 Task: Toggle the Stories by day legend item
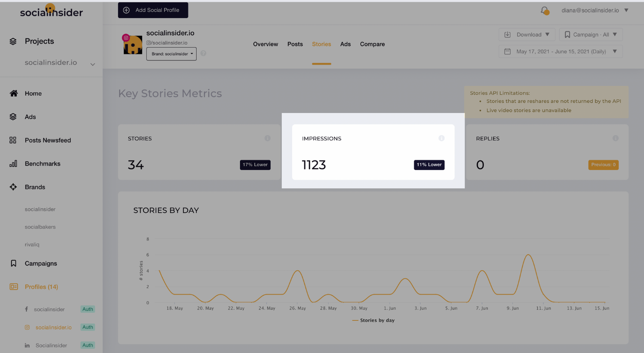(x=373, y=320)
